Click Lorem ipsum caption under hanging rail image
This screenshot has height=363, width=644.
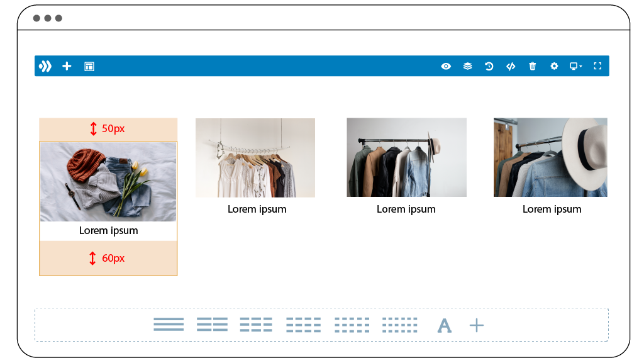257,209
